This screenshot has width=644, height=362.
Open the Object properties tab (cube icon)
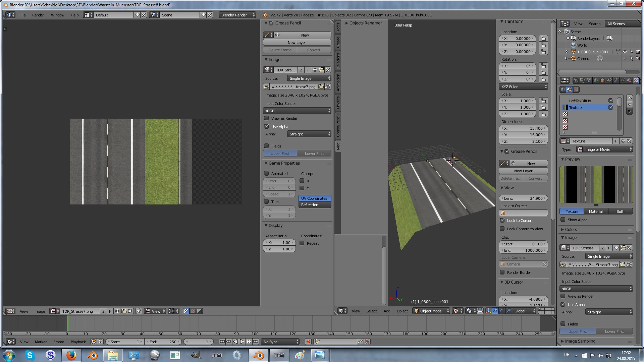(602, 80)
